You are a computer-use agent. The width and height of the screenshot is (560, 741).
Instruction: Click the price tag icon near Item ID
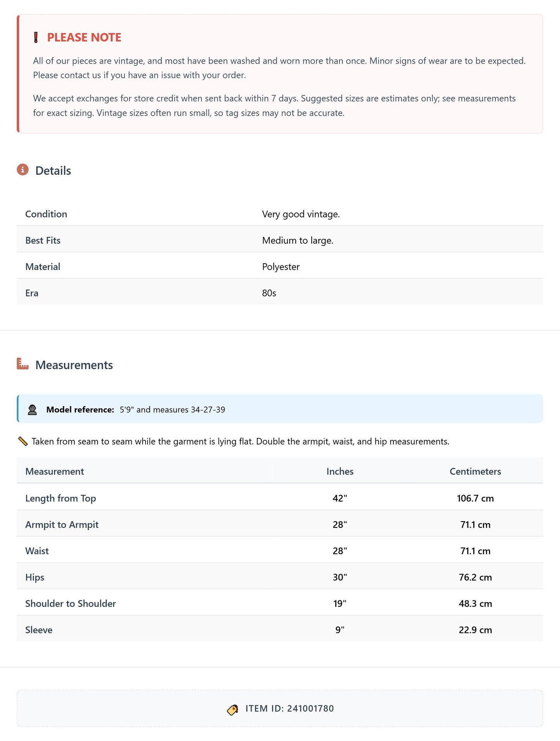pos(233,709)
